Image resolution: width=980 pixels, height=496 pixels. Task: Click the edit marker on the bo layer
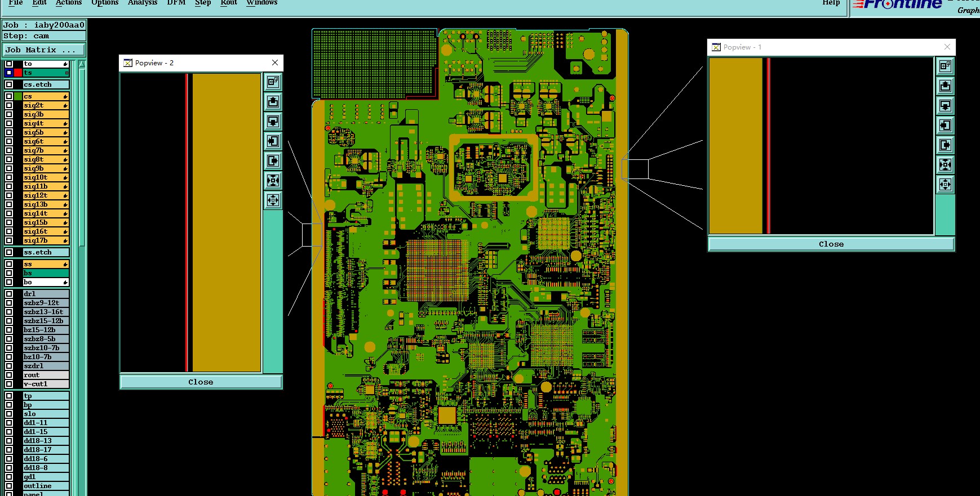tap(65, 282)
